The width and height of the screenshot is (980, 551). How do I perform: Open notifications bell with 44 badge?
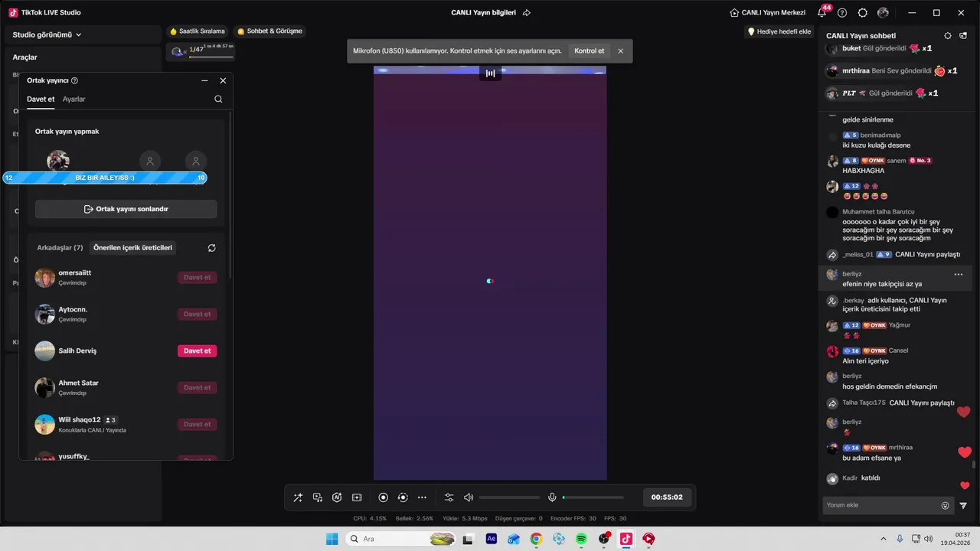pyautogui.click(x=823, y=12)
